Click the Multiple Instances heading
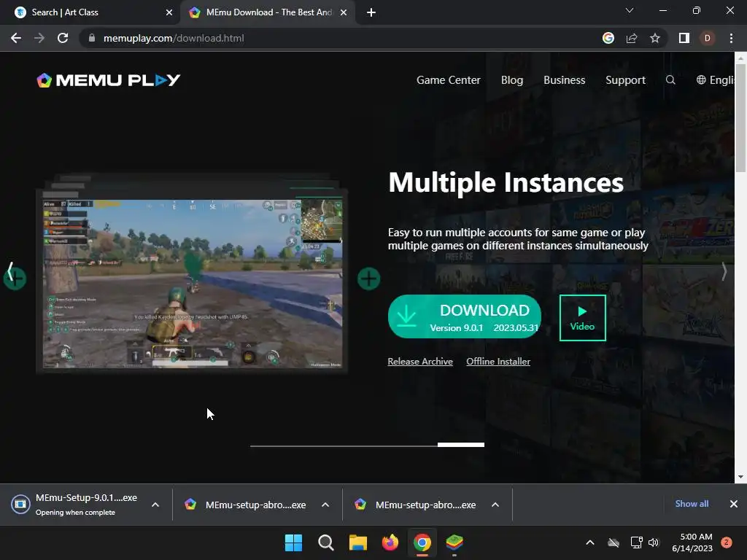The image size is (747, 560). (506, 183)
